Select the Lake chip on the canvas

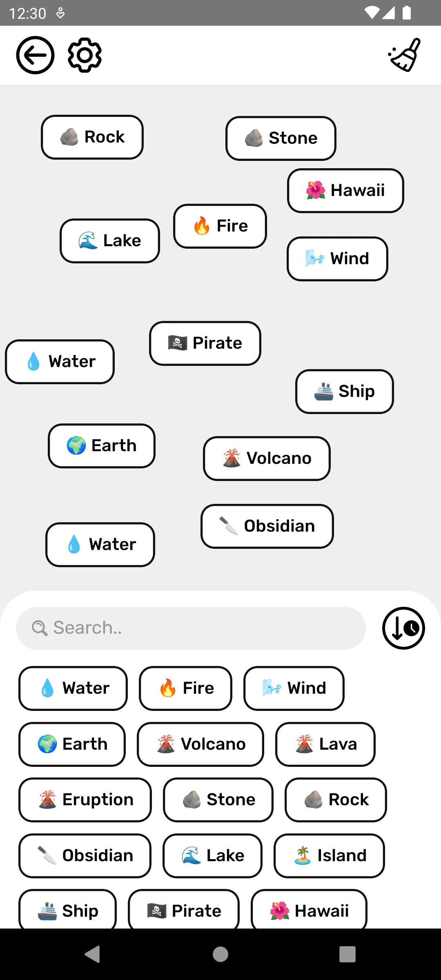110,241
